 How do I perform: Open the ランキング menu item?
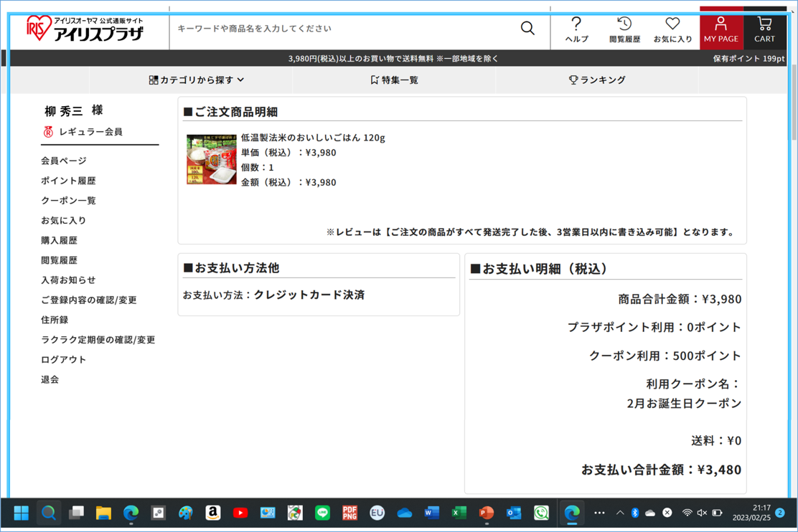[597, 80]
